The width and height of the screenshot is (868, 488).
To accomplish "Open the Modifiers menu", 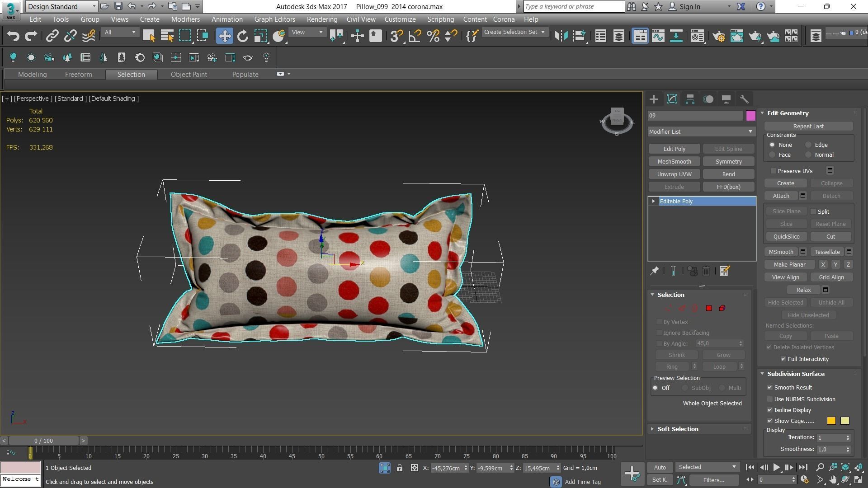I will click(185, 19).
